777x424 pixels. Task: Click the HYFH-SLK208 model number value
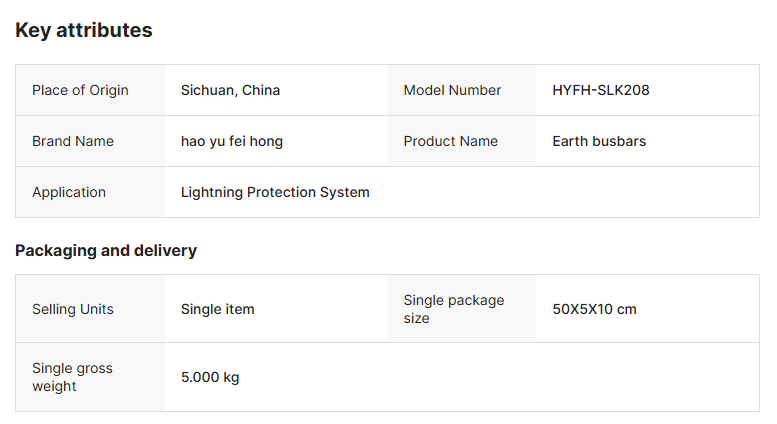tap(601, 90)
